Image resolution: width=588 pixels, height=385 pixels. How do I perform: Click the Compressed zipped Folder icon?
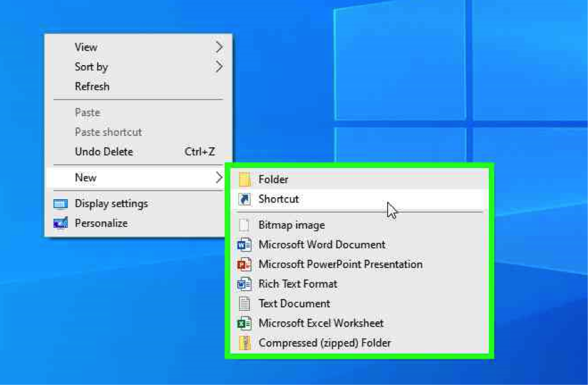245,343
